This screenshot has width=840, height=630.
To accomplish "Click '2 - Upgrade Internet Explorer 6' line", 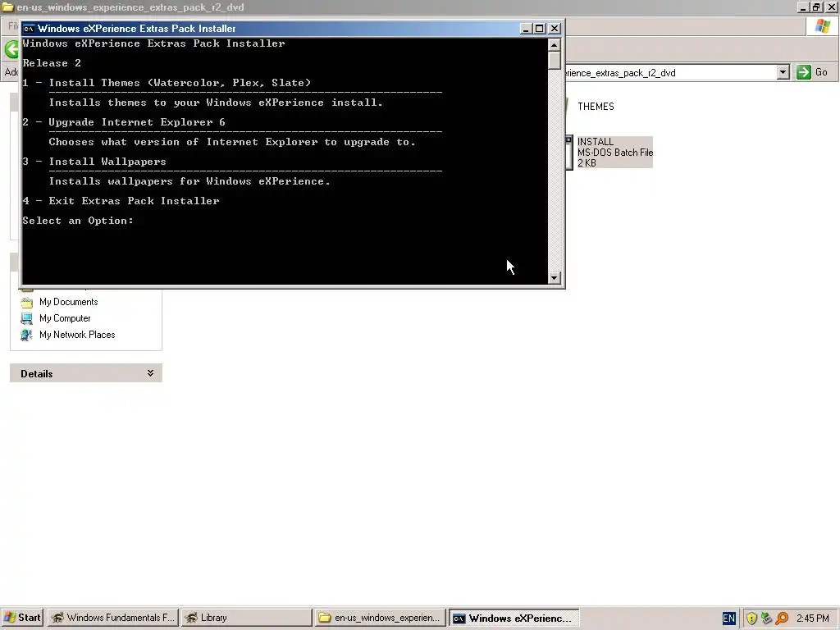I will coord(124,122).
